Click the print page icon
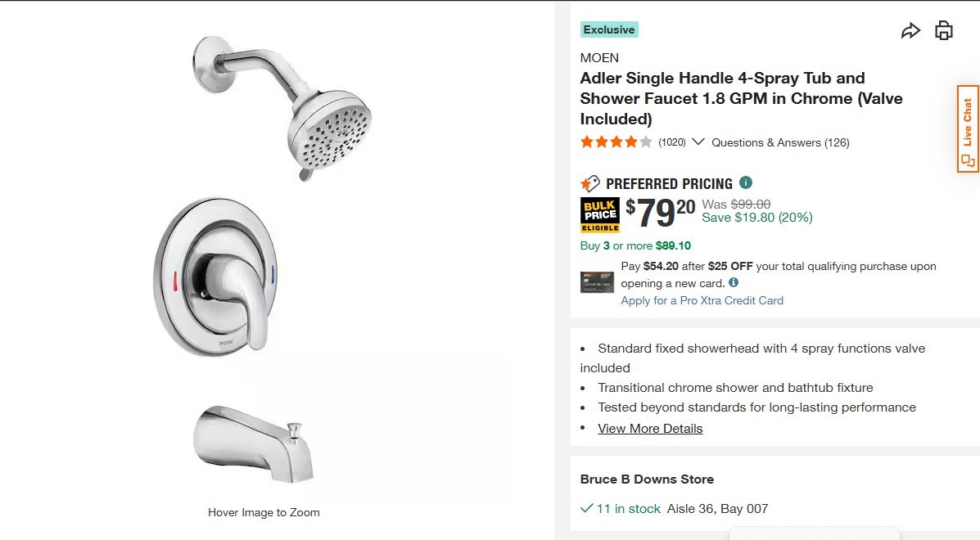This screenshot has height=540, width=980. (x=944, y=31)
